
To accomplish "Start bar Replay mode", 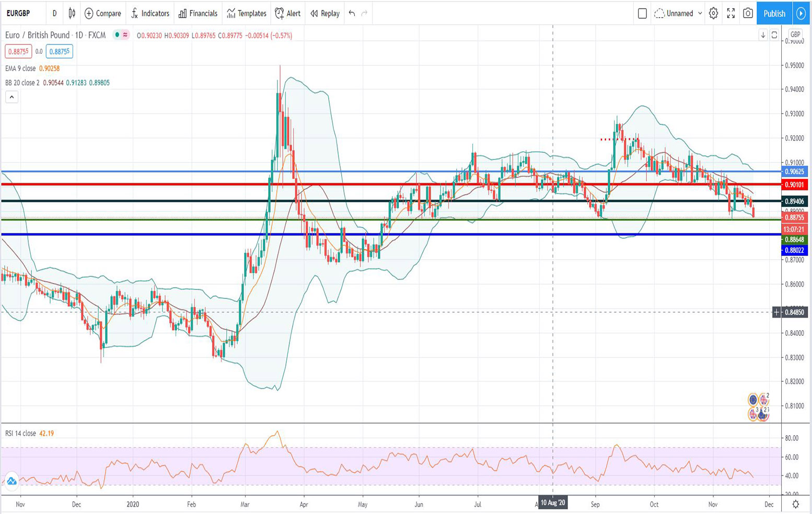I will (324, 14).
